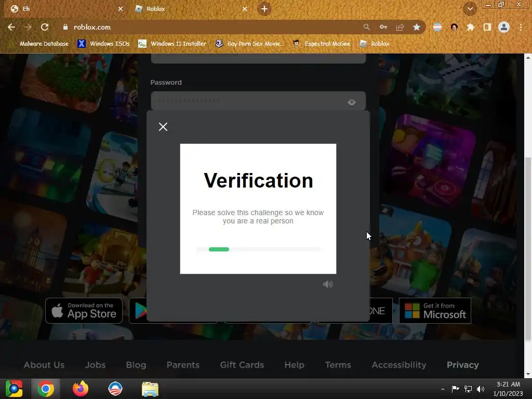Open the Roblox bookmark in bookmarks bar

point(374,44)
